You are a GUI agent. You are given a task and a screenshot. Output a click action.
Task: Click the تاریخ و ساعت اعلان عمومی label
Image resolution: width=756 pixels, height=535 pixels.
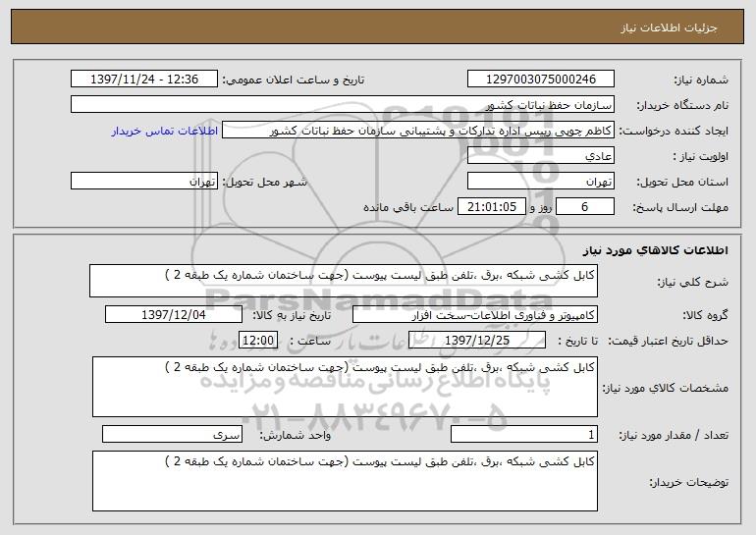click(294, 80)
